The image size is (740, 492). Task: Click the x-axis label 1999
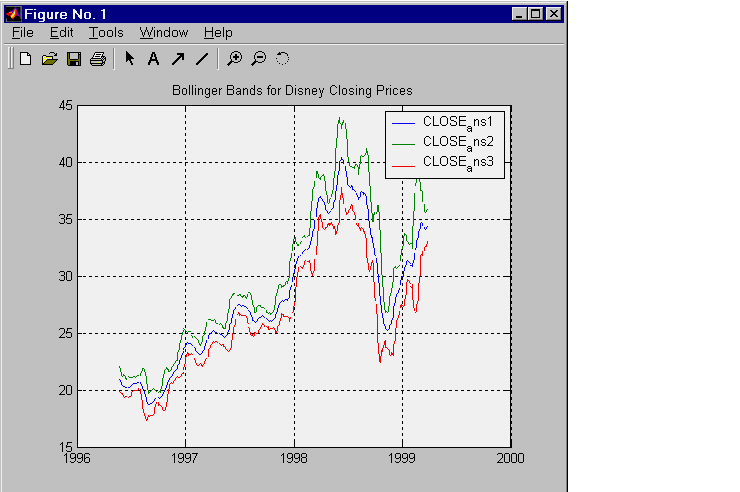(402, 459)
